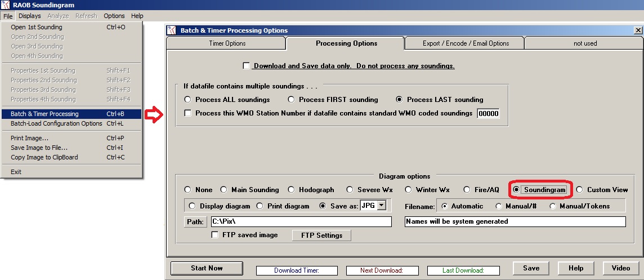Switch to the Timer Options tab
Viewport: 644px width, 280px height.
point(227,43)
